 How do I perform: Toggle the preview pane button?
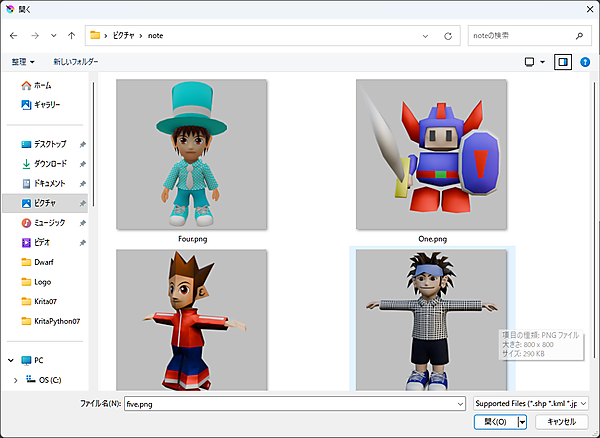pyautogui.click(x=563, y=62)
